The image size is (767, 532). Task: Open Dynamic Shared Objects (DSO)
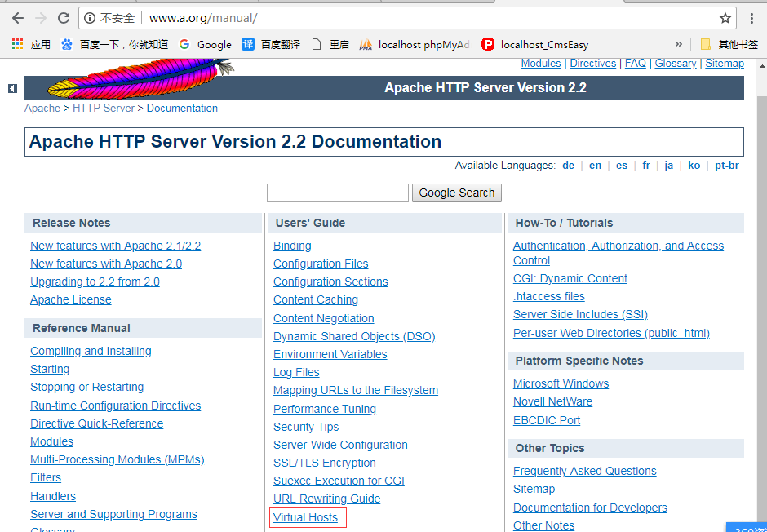[x=354, y=336]
